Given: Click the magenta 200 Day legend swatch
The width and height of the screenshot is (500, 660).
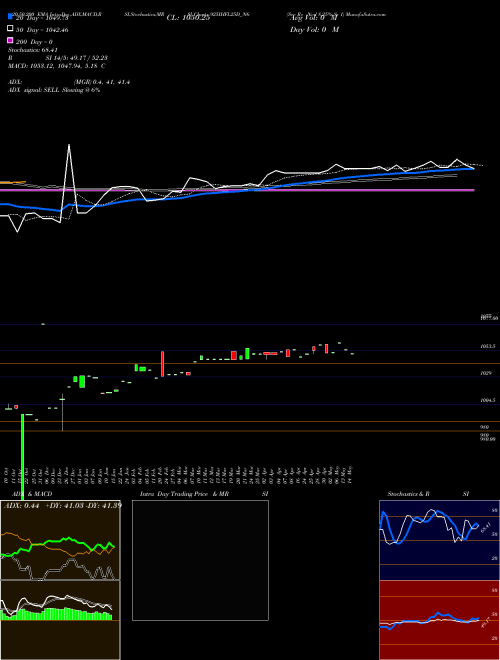Looking at the screenshot, I should click(x=10, y=40).
